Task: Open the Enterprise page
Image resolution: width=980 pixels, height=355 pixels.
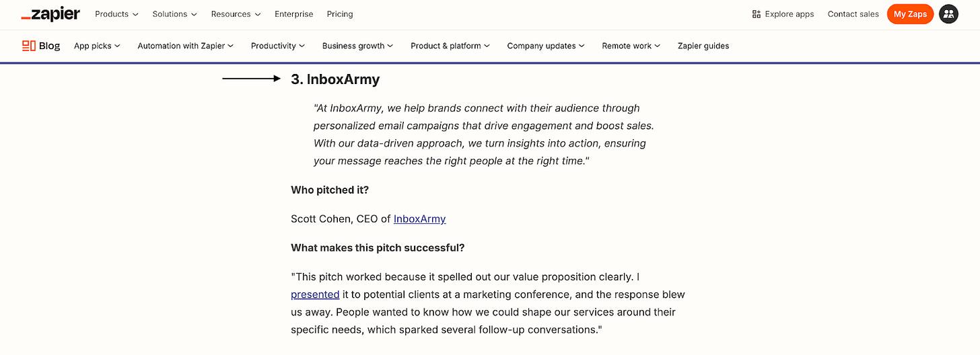Action: [293, 14]
